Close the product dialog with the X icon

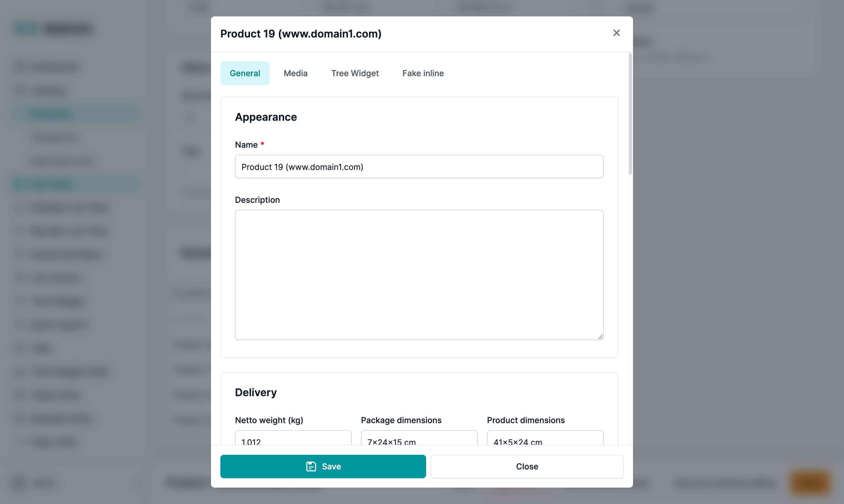click(x=616, y=33)
